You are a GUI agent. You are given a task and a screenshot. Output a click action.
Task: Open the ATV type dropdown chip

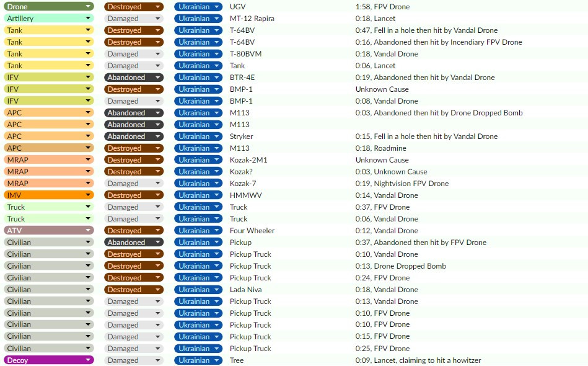pyautogui.click(x=49, y=231)
